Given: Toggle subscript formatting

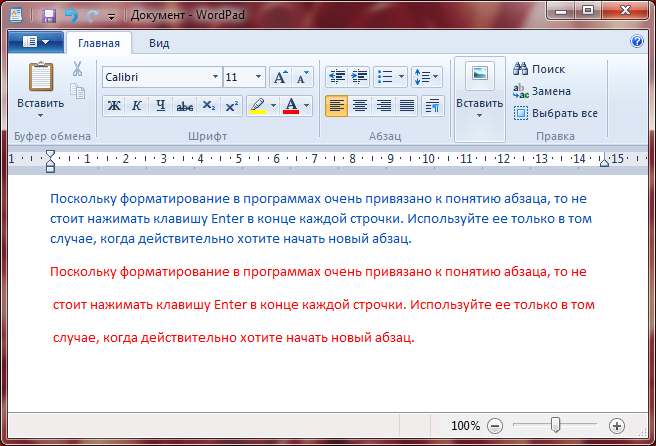Looking at the screenshot, I should (x=208, y=106).
